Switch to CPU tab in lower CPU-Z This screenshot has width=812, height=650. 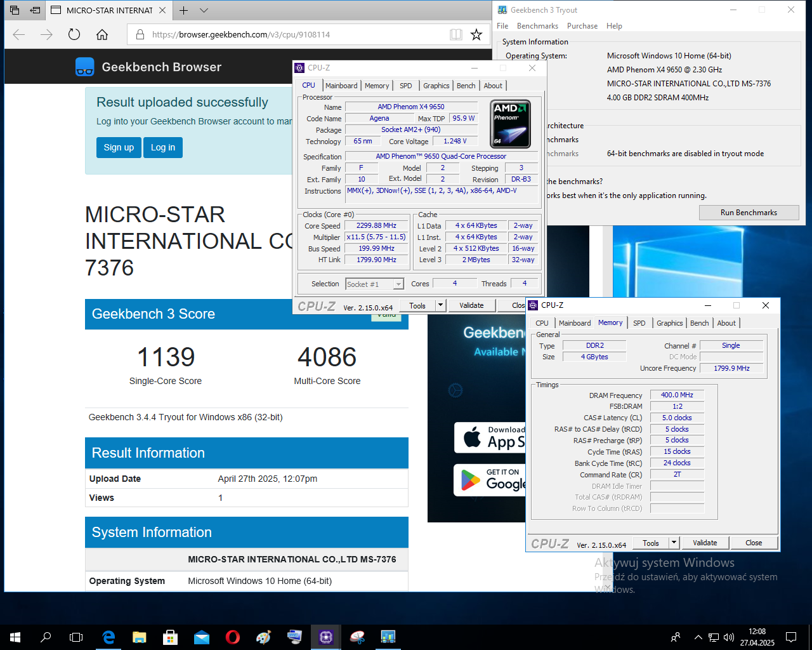coord(542,323)
